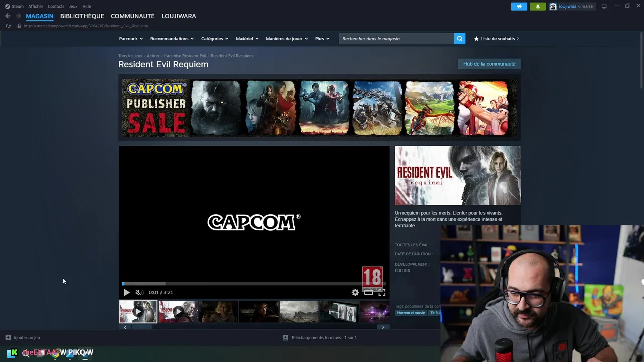Viewport: 644px width, 362px height.
Task: Click the Rechercher dans le magasin field
Action: coord(396,39)
